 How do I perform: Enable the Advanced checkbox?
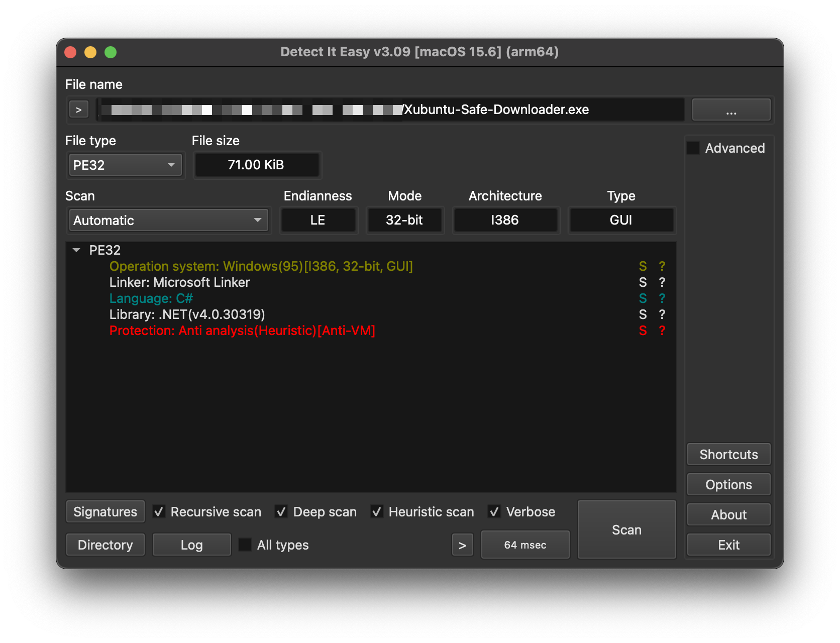pos(694,148)
